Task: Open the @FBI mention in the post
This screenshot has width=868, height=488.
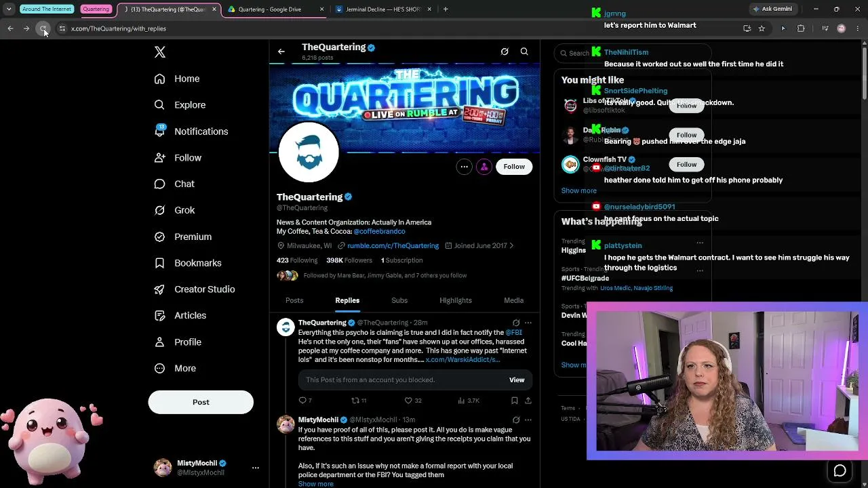Action: [513, 333]
